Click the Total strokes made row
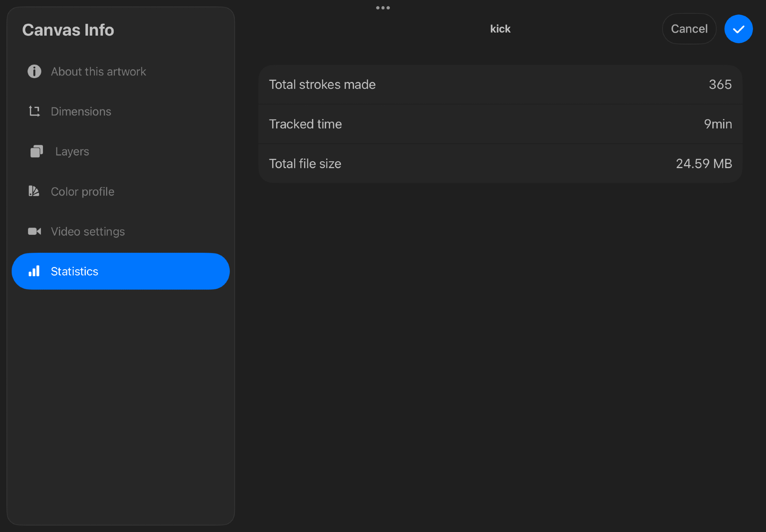 tap(500, 85)
